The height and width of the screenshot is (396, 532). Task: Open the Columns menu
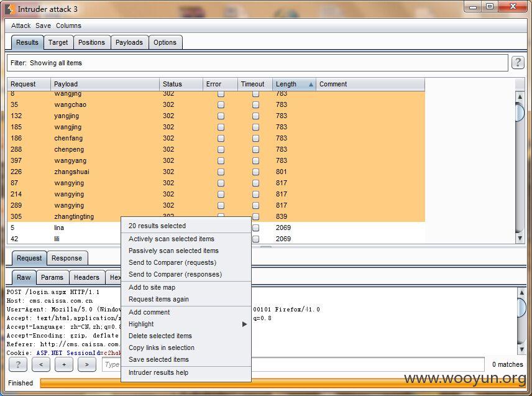pyautogui.click(x=68, y=25)
